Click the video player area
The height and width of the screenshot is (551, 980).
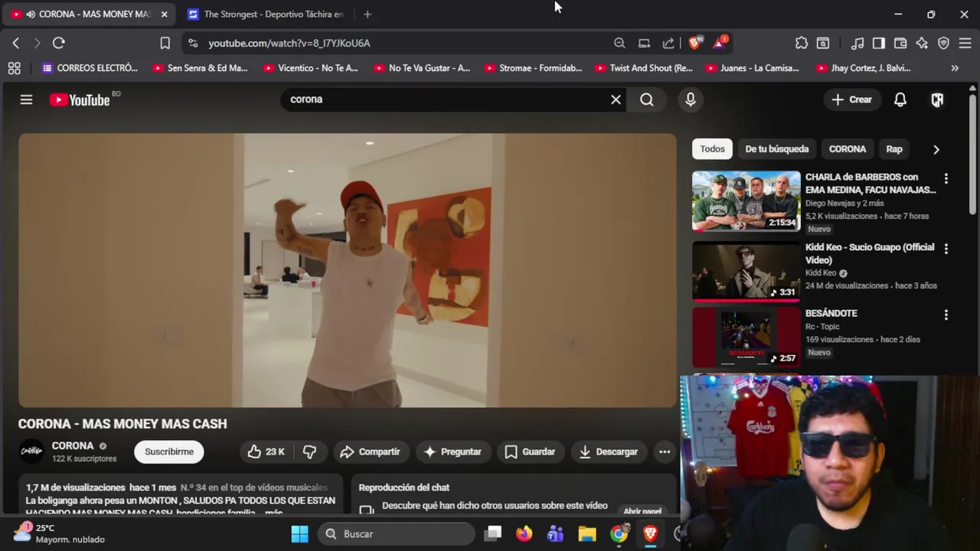click(x=348, y=270)
